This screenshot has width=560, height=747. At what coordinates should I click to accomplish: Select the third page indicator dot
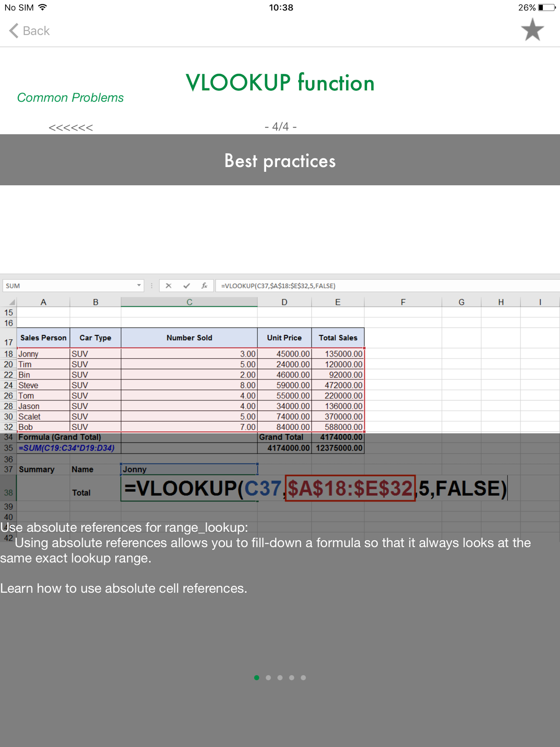click(280, 678)
